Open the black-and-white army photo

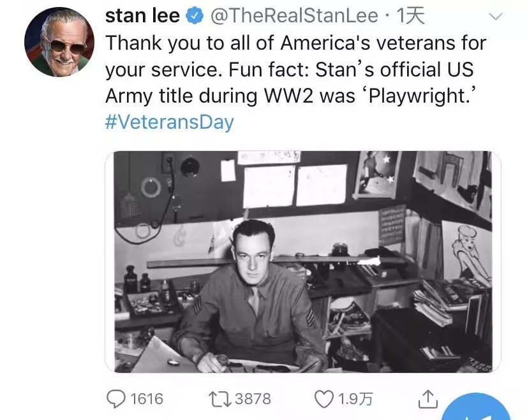pos(302,261)
